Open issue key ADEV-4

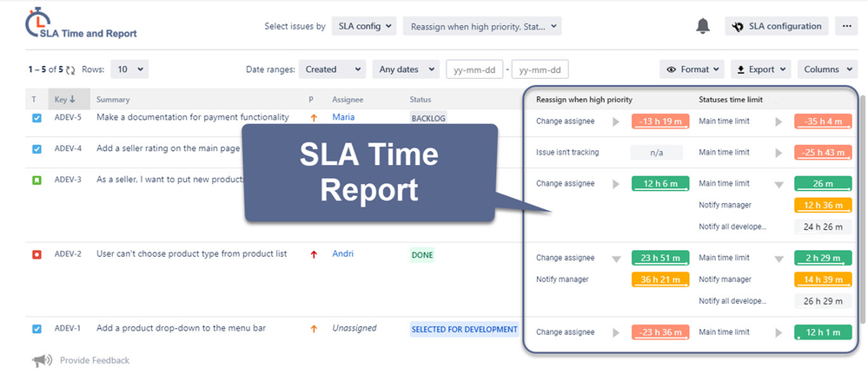pyautogui.click(x=68, y=148)
